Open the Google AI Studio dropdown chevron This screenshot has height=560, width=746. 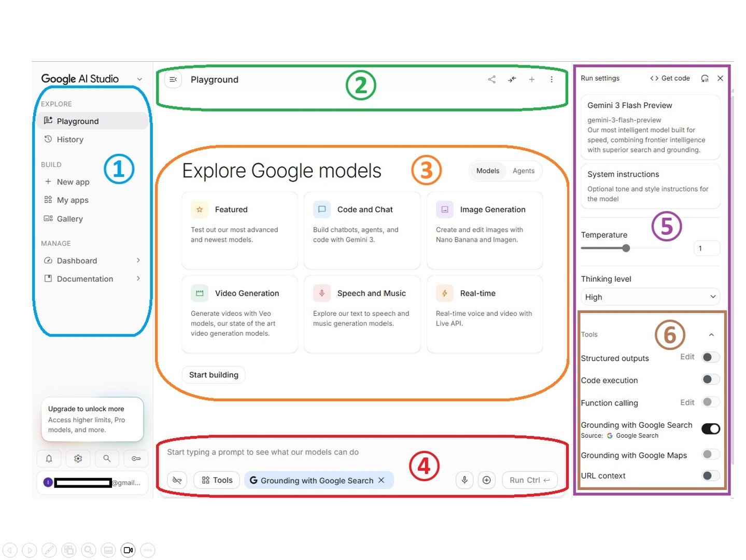click(x=139, y=79)
